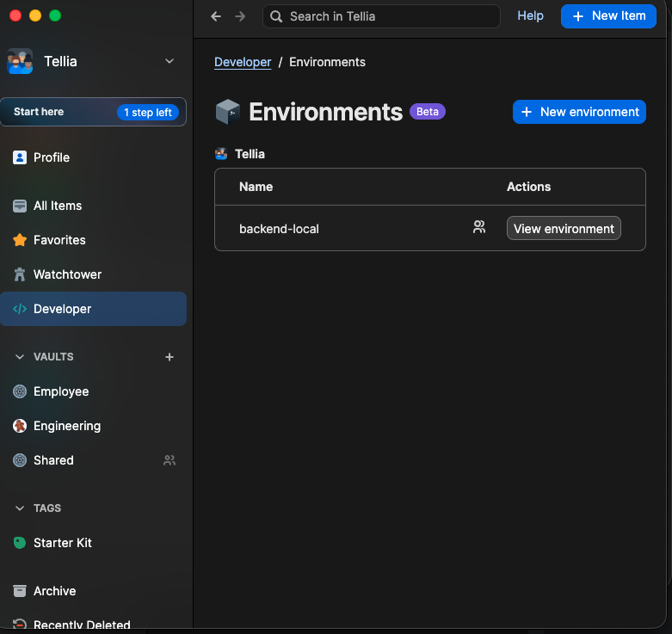Select the Engineering vault

click(x=66, y=426)
